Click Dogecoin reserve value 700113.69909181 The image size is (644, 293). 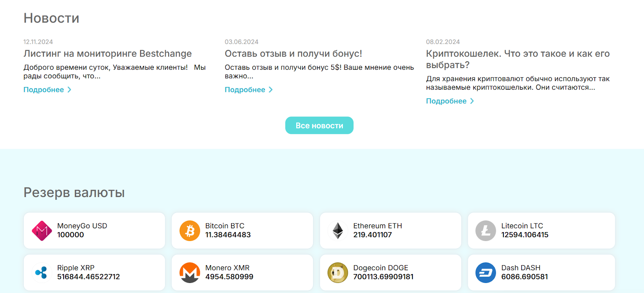(383, 277)
